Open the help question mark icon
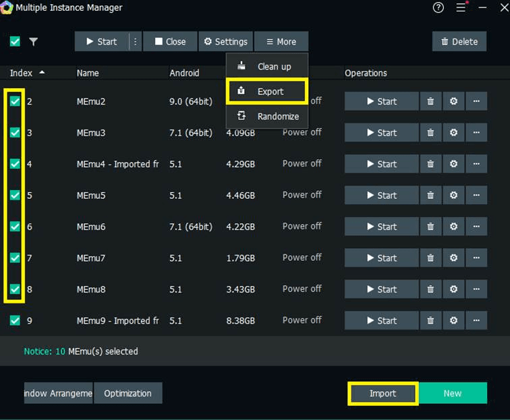510x420 pixels. [x=438, y=8]
